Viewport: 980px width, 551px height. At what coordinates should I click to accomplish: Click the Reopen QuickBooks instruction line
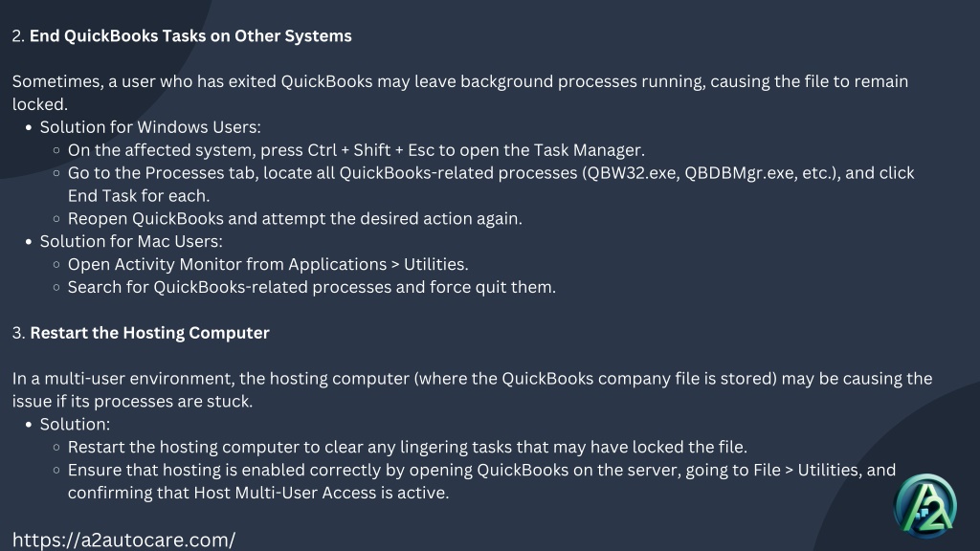coord(295,219)
